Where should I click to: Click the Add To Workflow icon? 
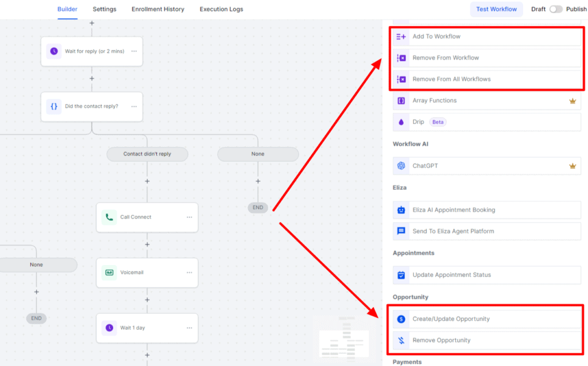coord(401,36)
